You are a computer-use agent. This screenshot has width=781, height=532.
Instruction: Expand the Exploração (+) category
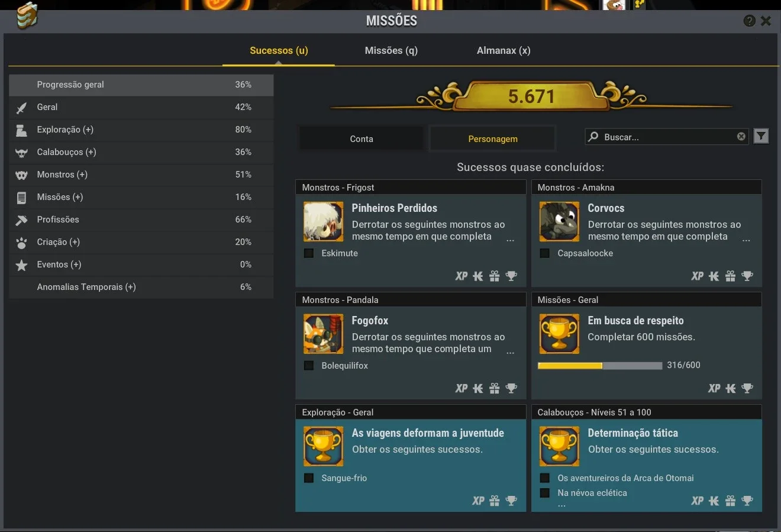(x=141, y=130)
